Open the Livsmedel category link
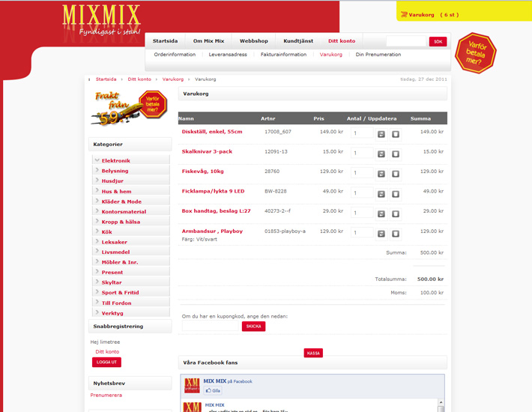Screen dimensions: 532x412 click(115, 252)
